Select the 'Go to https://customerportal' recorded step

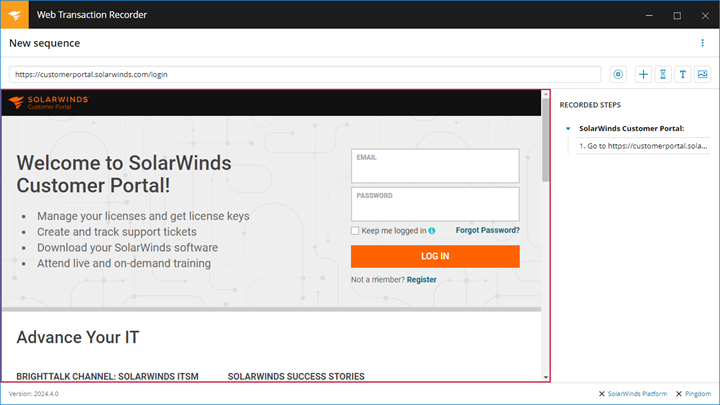tap(642, 146)
